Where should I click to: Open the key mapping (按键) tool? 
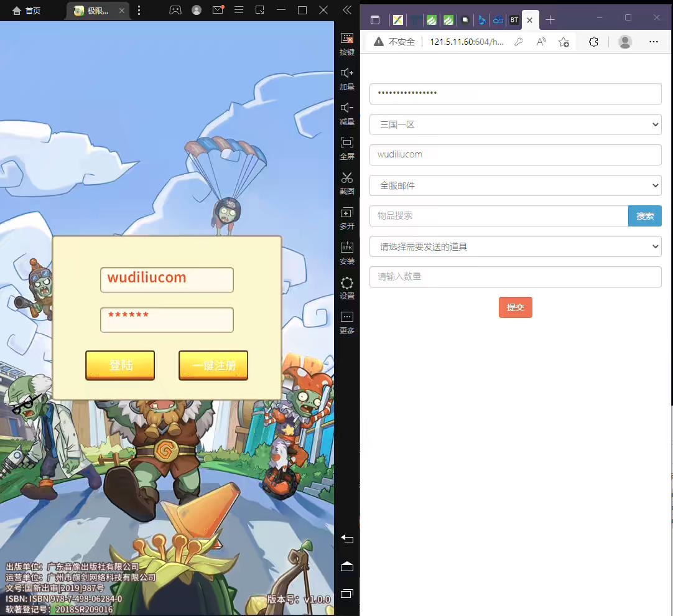tap(347, 44)
